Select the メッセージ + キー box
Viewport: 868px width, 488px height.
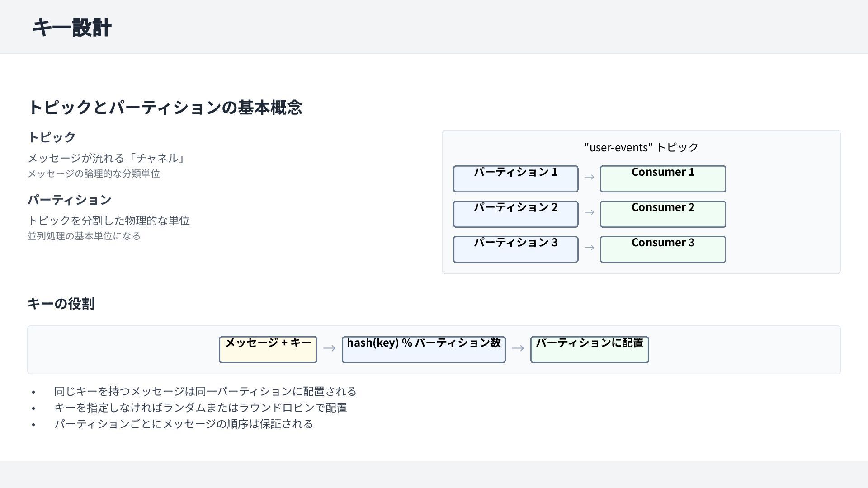[268, 349]
